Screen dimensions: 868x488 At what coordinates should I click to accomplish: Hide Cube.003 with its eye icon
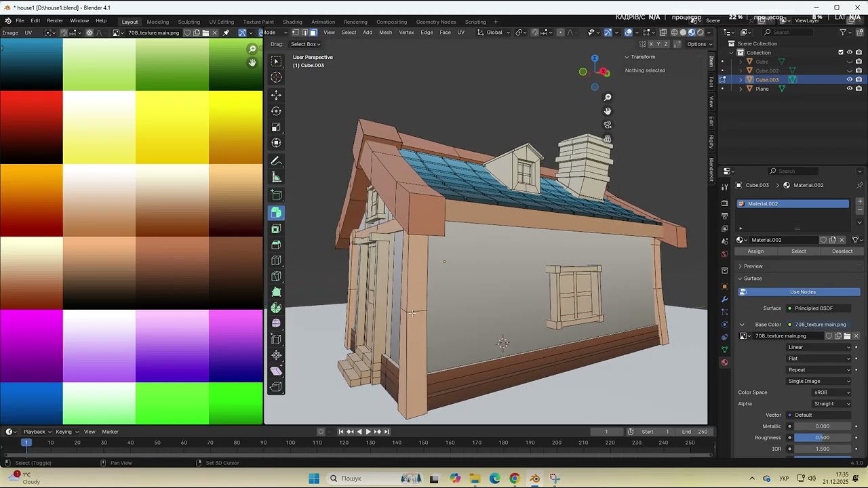pos(849,79)
